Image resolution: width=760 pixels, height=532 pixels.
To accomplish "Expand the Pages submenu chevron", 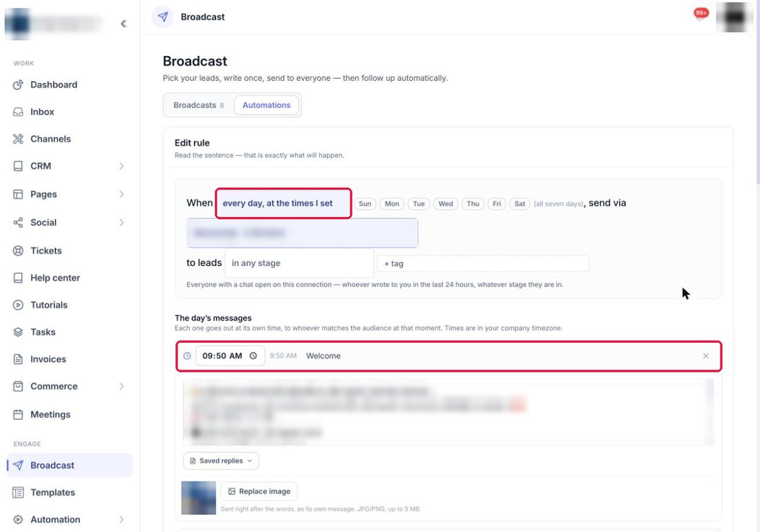I will point(121,194).
